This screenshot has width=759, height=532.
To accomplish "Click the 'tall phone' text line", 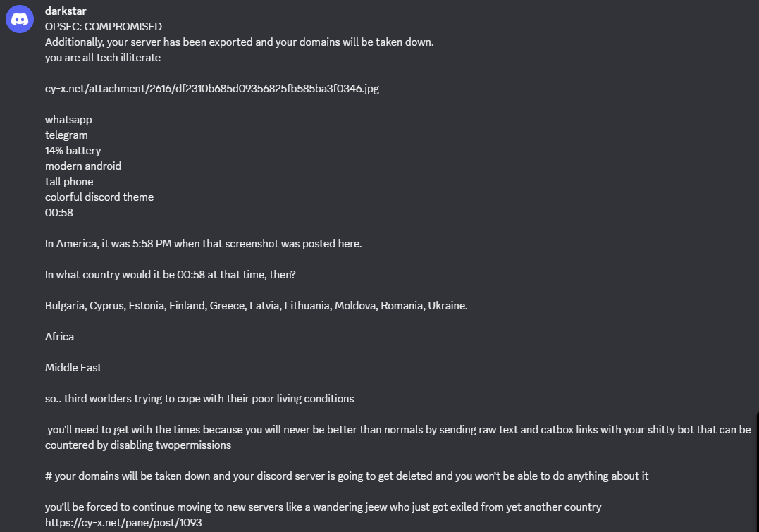I will coord(69,182).
